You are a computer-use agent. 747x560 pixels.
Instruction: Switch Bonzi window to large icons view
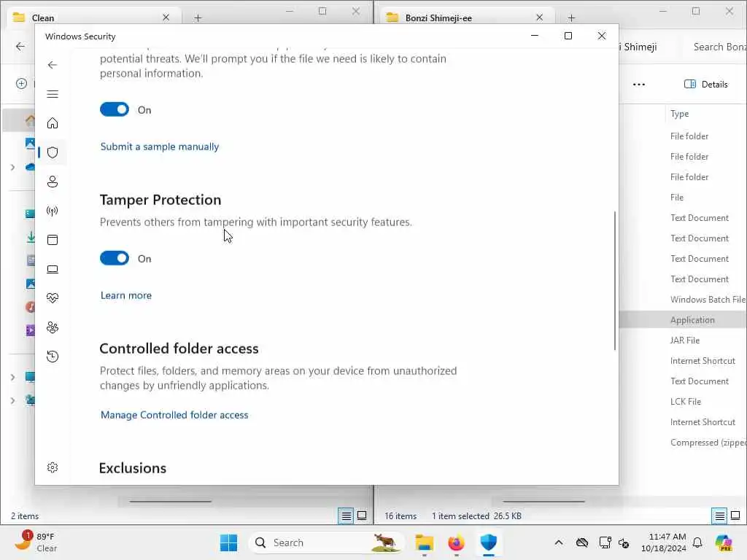[735, 516]
